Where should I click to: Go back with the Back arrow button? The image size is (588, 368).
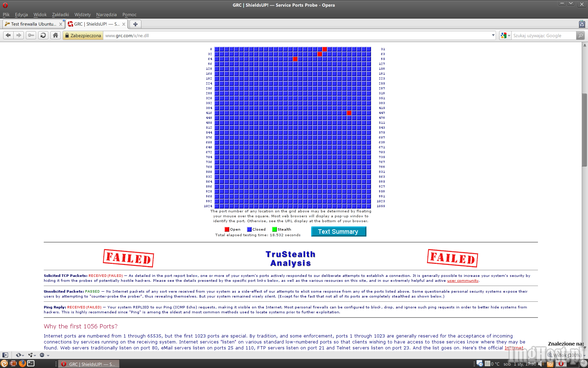pyautogui.click(x=8, y=35)
